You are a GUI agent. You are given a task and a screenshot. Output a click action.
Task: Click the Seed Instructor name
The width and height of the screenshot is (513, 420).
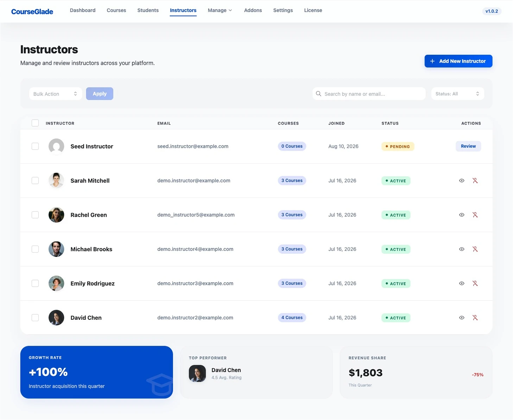(x=92, y=146)
